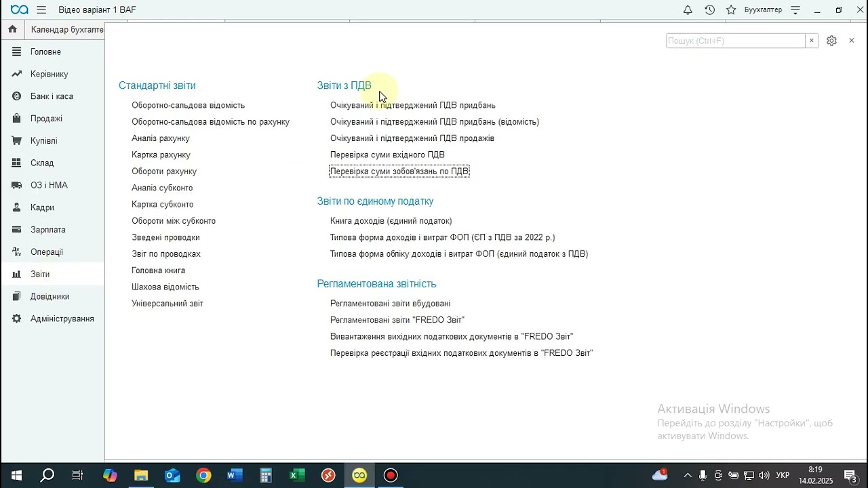Screen dimensions: 868x488
Task: Launch Excel from the taskbar
Action: tap(297, 475)
